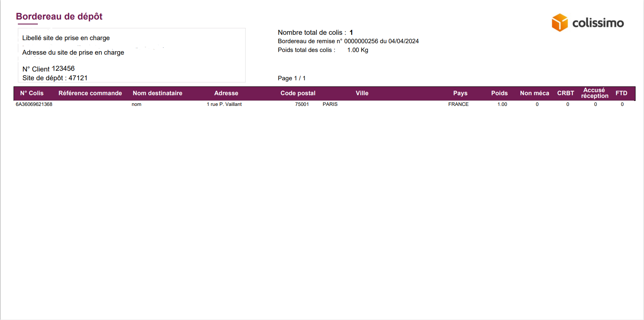Select the Ville column header
The image size is (644, 320).
pyautogui.click(x=362, y=93)
